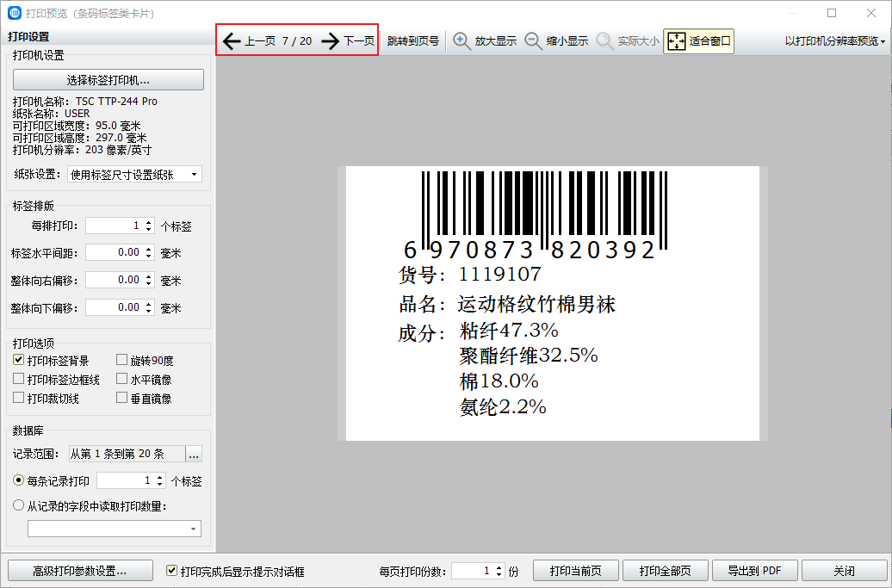Click 放大显示 label text

pyautogui.click(x=495, y=41)
